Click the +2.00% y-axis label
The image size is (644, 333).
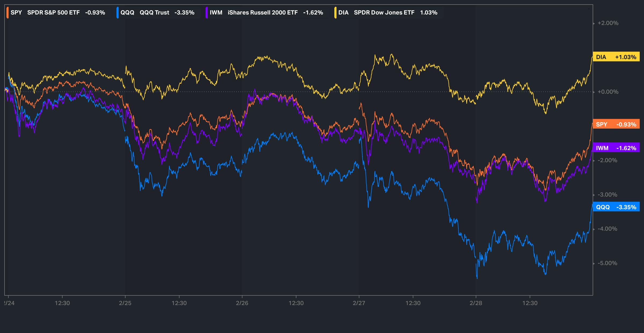(608, 23)
